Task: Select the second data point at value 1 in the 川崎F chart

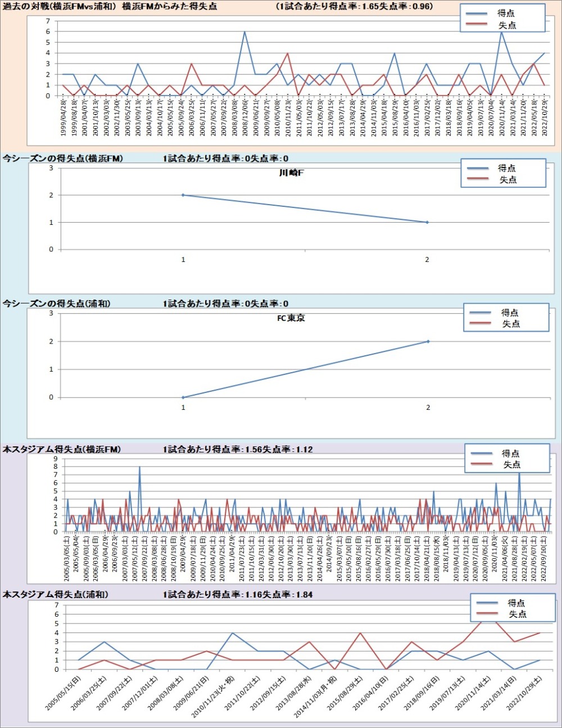Action: point(427,223)
